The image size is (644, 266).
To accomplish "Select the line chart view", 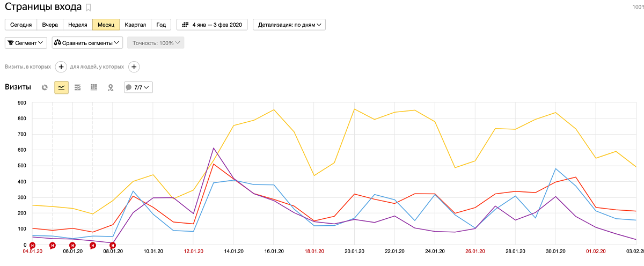I will pyautogui.click(x=61, y=87).
